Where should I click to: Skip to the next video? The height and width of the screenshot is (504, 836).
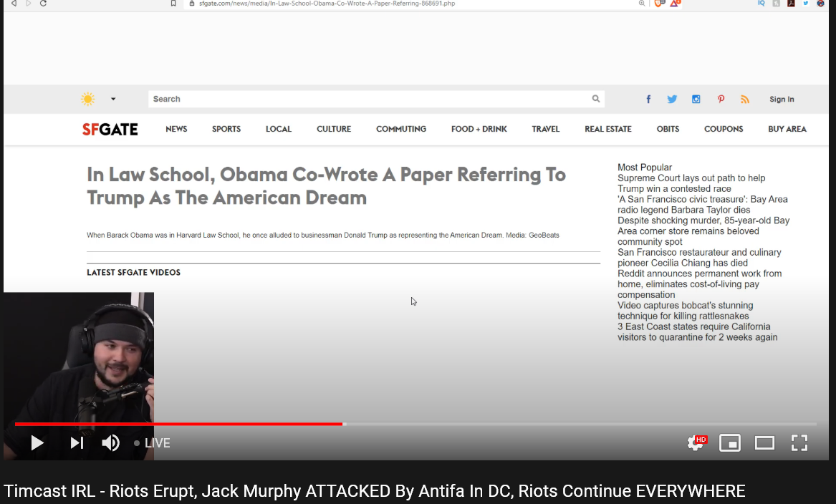[77, 442]
